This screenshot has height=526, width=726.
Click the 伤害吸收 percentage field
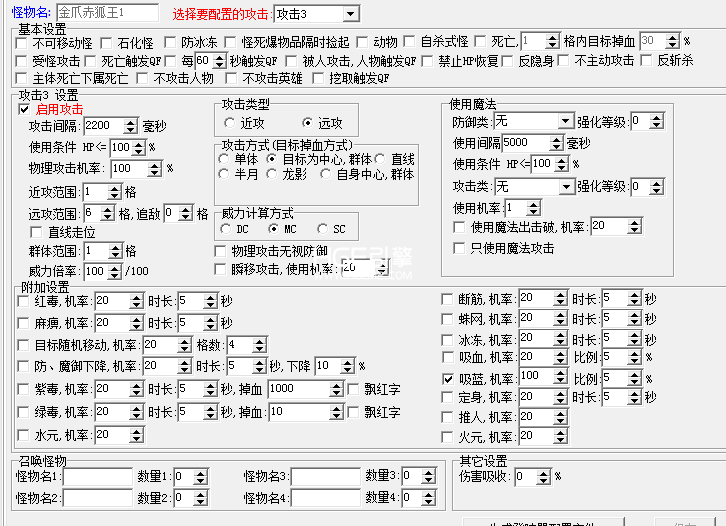(x=530, y=476)
